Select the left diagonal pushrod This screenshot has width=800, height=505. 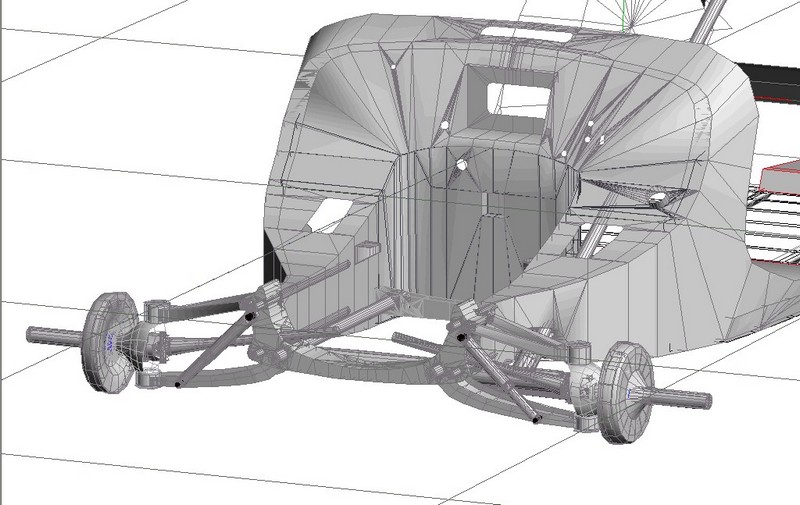(212, 349)
